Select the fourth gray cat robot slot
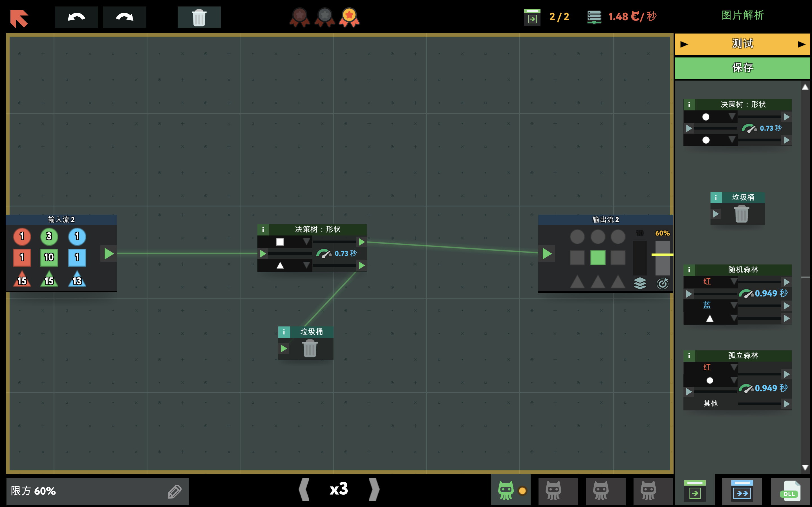This screenshot has height=507, width=812. coord(648,491)
